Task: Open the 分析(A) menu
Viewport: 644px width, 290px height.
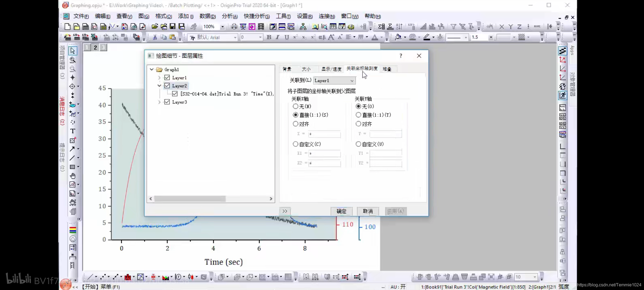Action: point(229,16)
